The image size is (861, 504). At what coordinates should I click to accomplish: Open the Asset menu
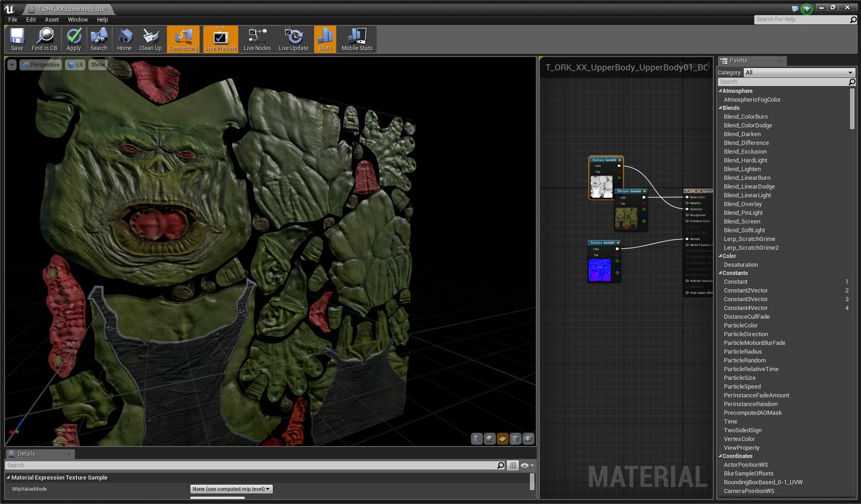pyautogui.click(x=52, y=20)
